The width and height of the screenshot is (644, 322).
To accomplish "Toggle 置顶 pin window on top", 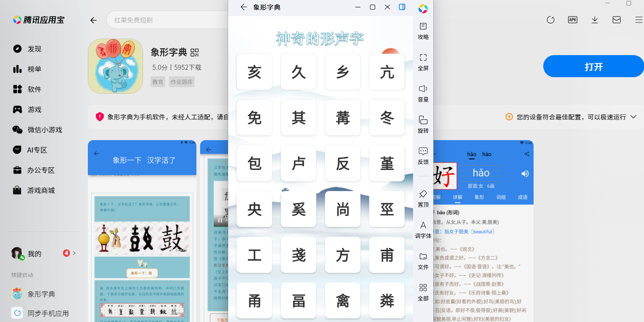I will point(423,198).
